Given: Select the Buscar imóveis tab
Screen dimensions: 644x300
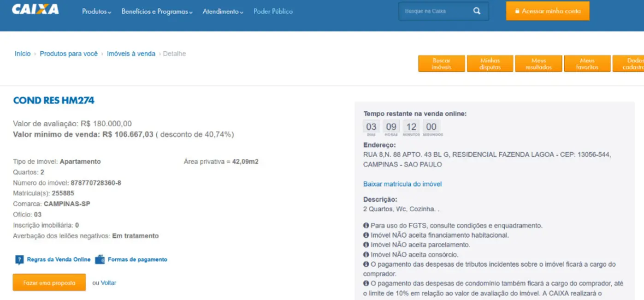Looking at the screenshot, I should 441,64.
